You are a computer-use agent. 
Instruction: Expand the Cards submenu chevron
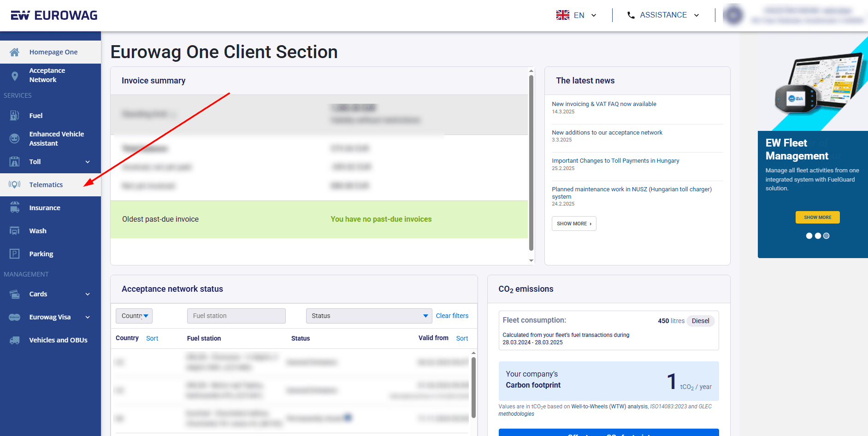(88, 294)
